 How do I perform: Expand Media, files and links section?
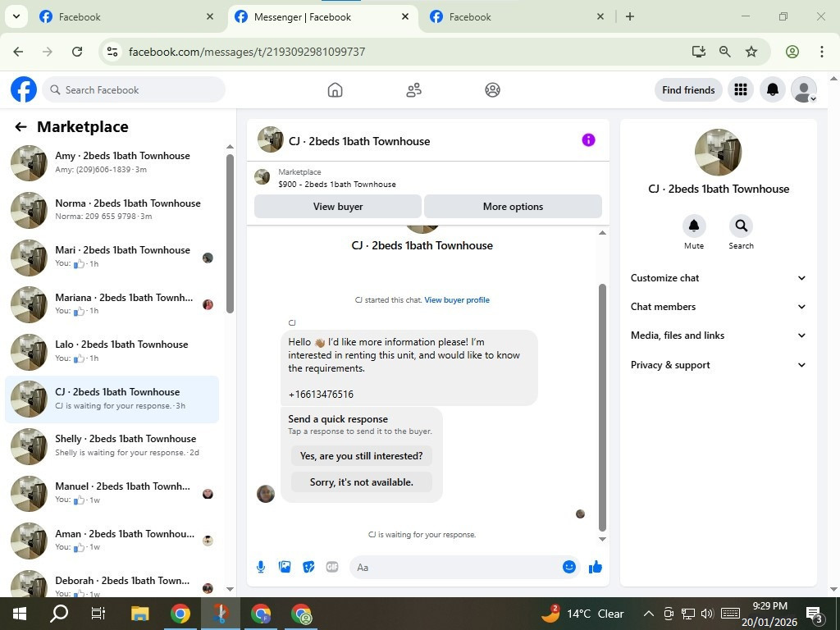pyautogui.click(x=718, y=336)
